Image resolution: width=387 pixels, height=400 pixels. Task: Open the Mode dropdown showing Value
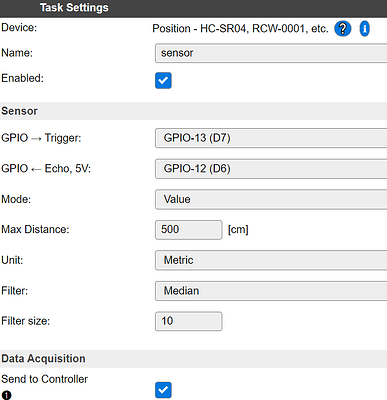point(271,199)
